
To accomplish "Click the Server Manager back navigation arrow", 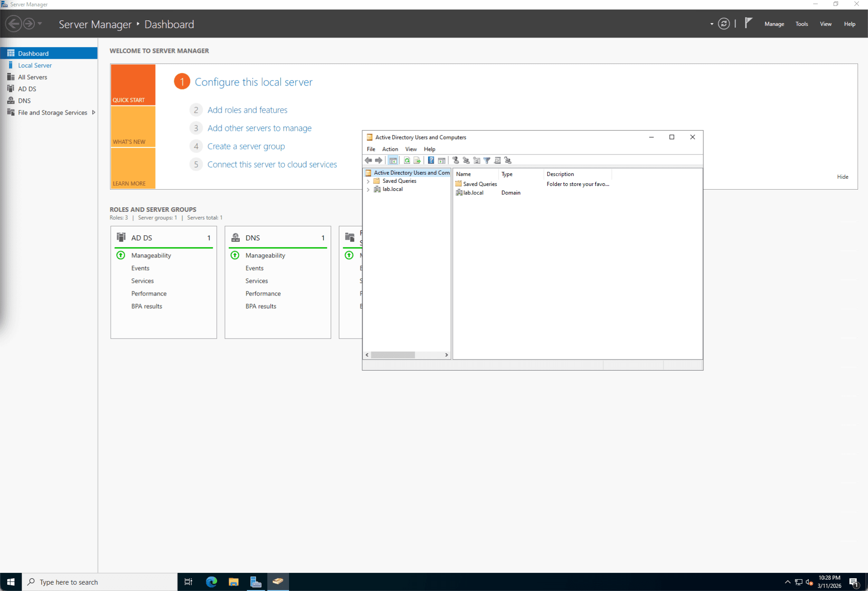I will click(x=14, y=24).
